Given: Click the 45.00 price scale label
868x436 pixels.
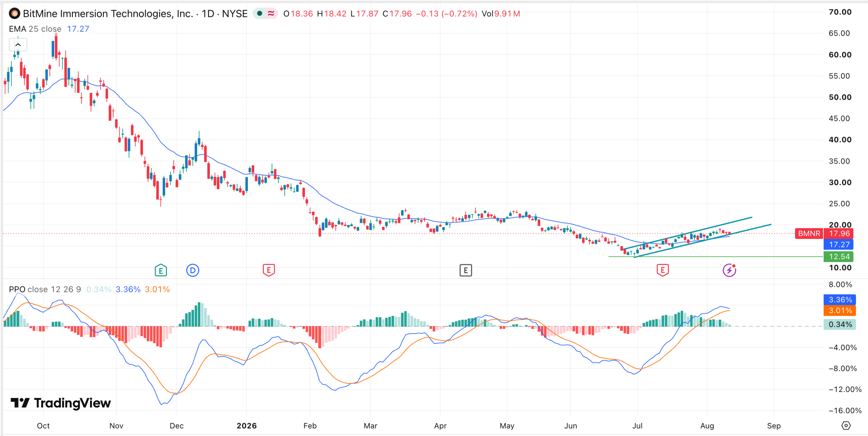Looking at the screenshot, I should pyautogui.click(x=840, y=118).
